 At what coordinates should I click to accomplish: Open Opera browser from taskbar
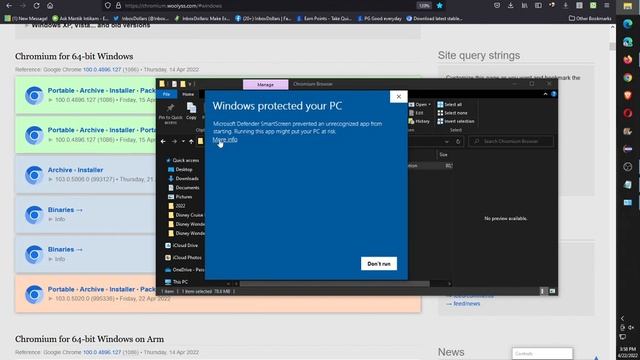628,113
